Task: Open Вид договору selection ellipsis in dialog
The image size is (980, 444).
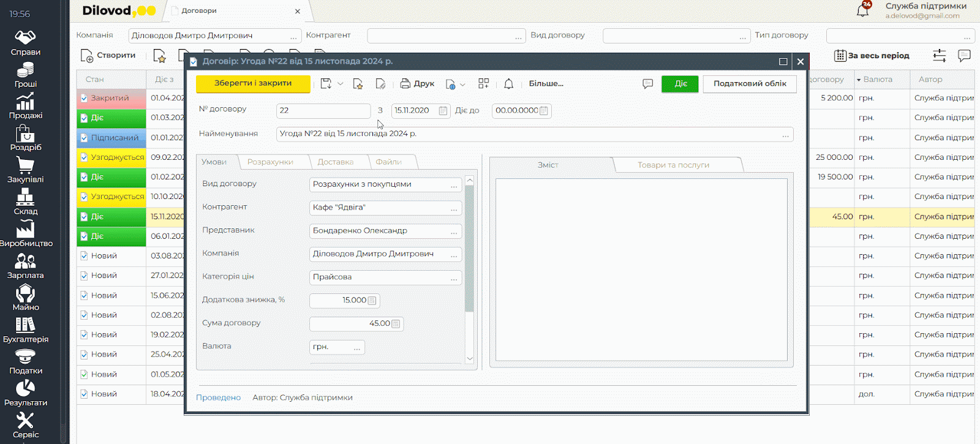Action: tap(454, 185)
